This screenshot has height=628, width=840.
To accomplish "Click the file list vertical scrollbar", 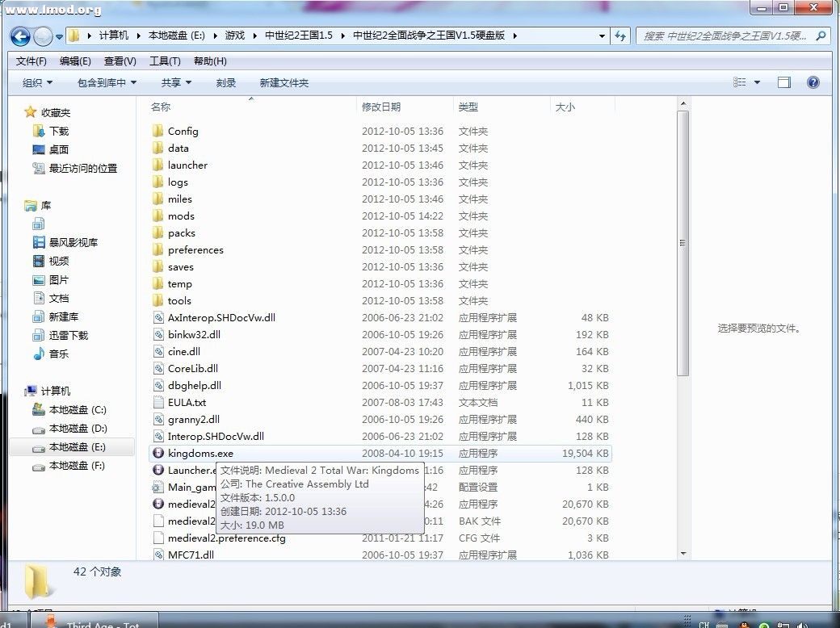I will pyautogui.click(x=683, y=242).
